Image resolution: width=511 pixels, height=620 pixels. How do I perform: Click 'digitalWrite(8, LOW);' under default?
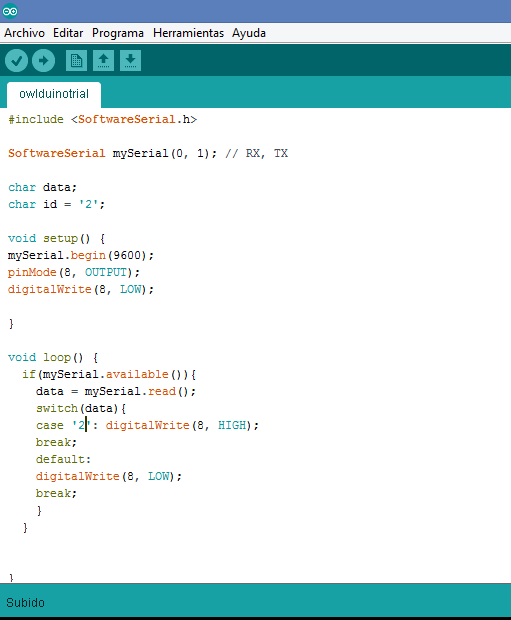point(109,476)
